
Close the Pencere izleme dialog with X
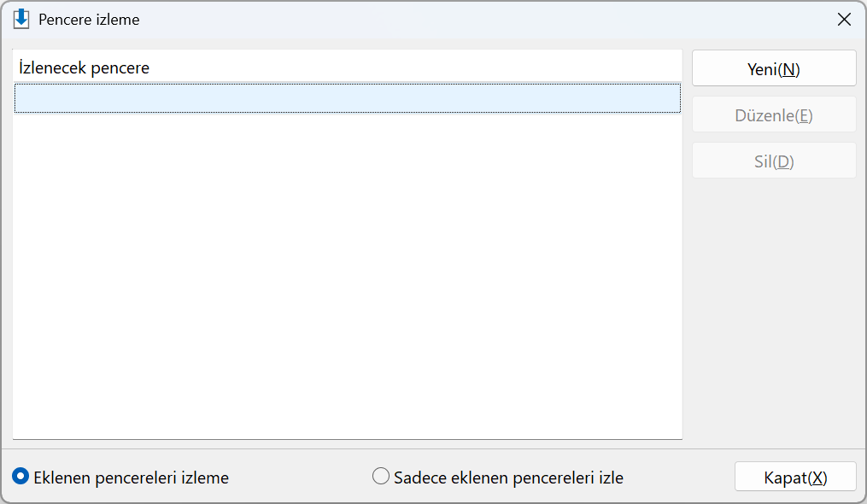[844, 20]
